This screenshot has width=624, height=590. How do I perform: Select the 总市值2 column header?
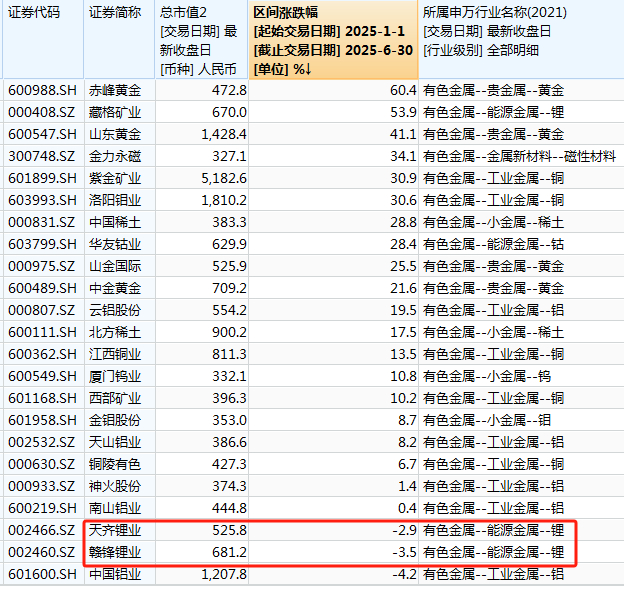(x=202, y=39)
